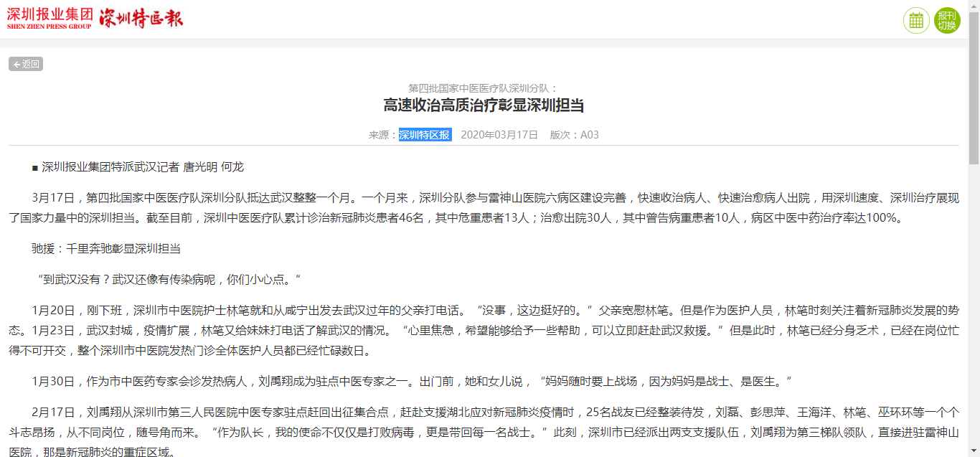Click the Shenzhen Press Group logo
This screenshot has width=980, height=457.
50,19
